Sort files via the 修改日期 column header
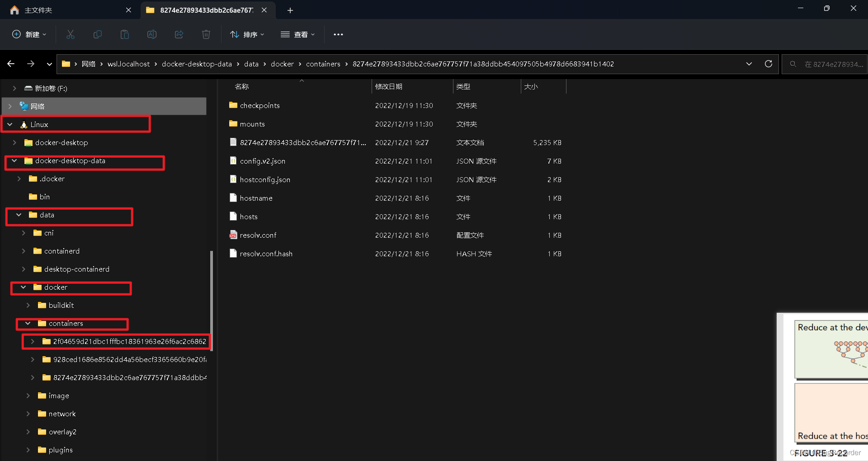 [x=389, y=86]
